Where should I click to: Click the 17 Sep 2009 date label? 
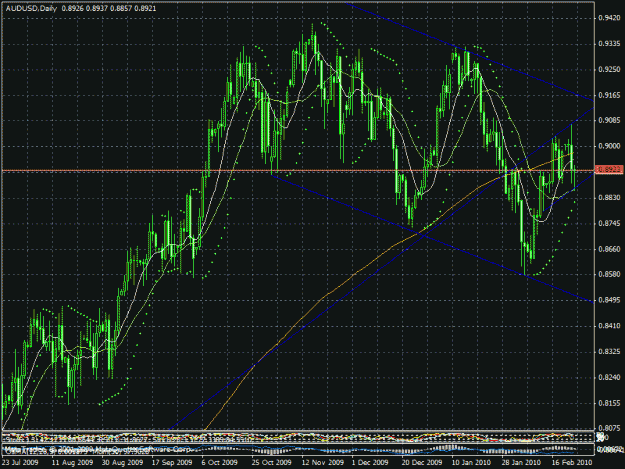pos(172,462)
